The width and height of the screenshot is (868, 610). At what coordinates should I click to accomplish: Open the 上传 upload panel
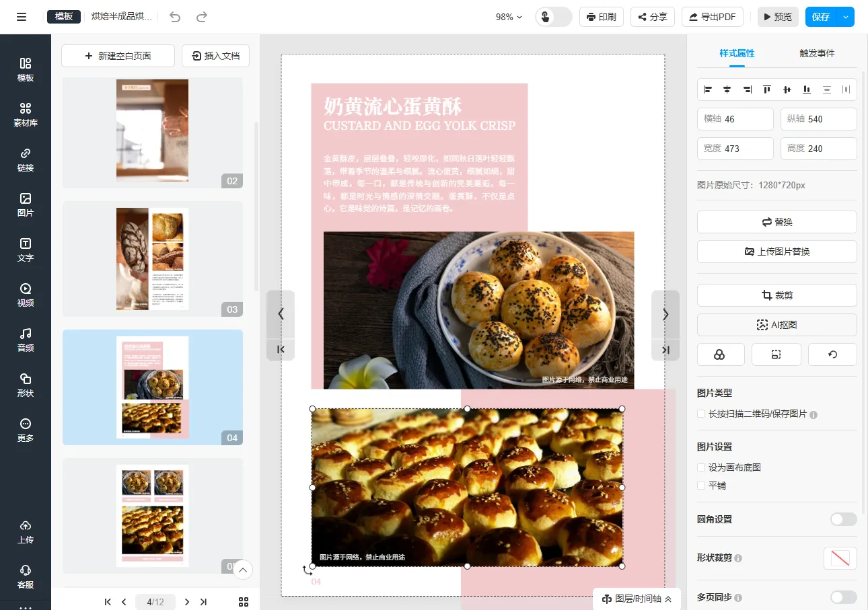tap(26, 532)
